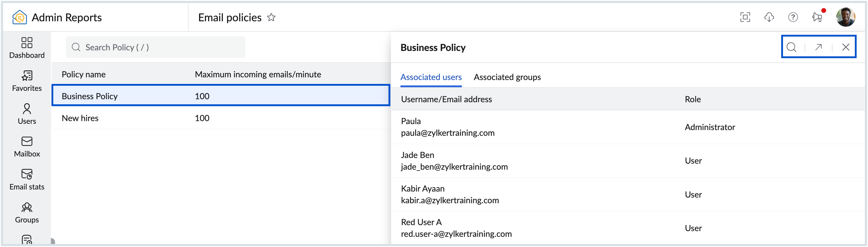Select the Associated users tab
Screen dimensions: 868x247
tap(431, 77)
